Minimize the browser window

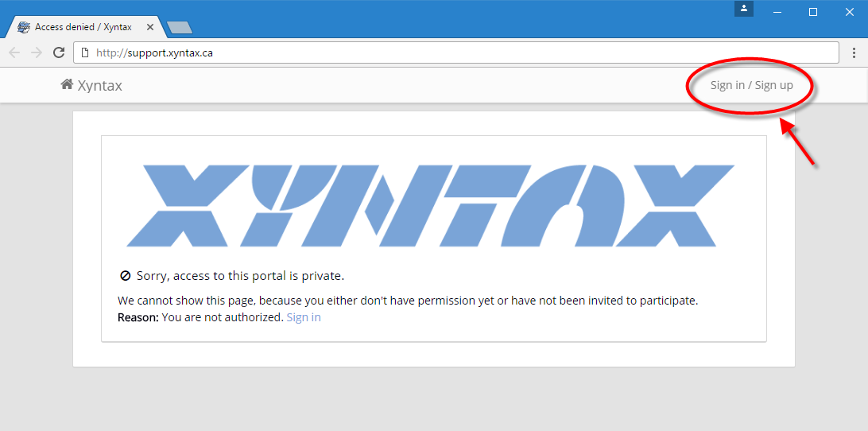777,12
